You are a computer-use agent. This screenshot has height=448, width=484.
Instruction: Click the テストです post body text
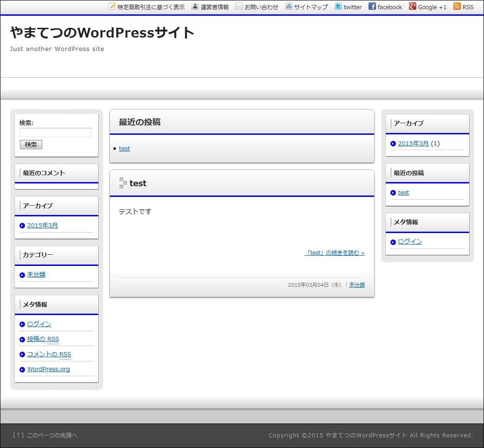pyautogui.click(x=135, y=212)
